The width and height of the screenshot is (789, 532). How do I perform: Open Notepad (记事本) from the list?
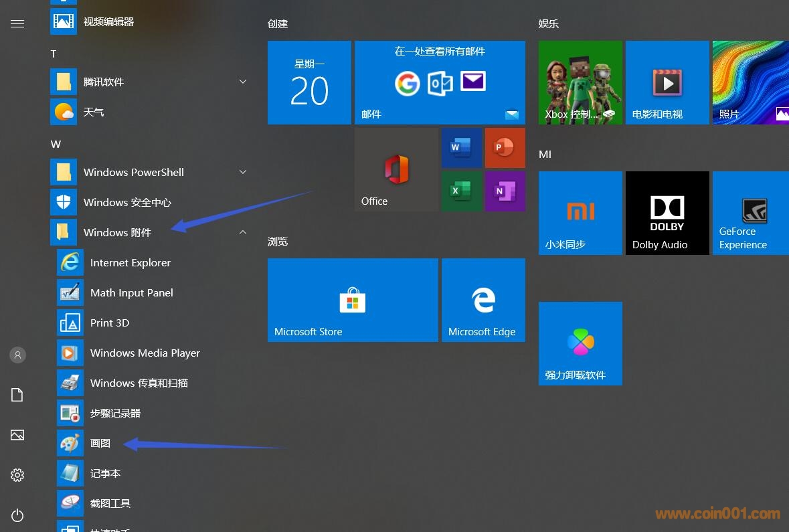click(105, 473)
